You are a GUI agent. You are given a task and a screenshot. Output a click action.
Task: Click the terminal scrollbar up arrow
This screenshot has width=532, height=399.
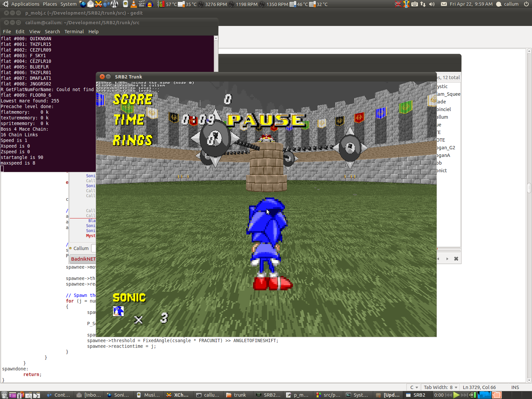point(216,38)
